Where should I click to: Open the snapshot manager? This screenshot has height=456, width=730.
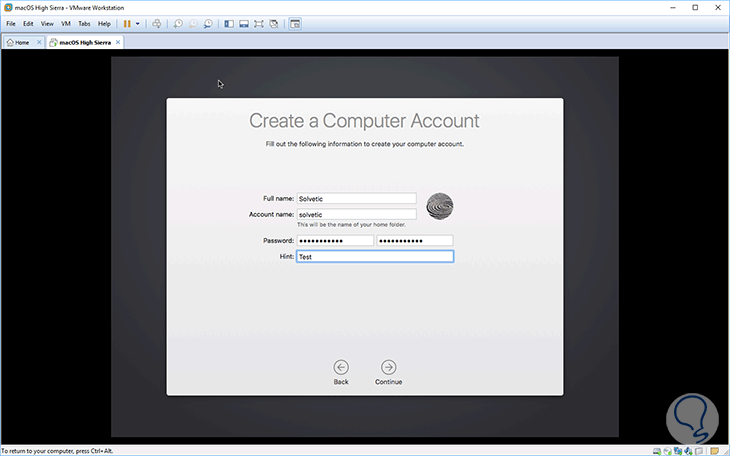[208, 24]
